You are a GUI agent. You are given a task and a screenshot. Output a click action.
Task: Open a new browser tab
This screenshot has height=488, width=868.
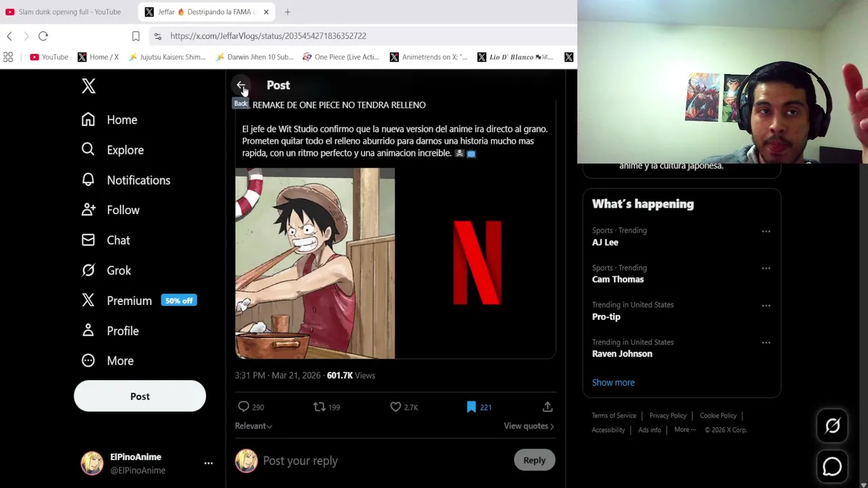click(x=288, y=12)
